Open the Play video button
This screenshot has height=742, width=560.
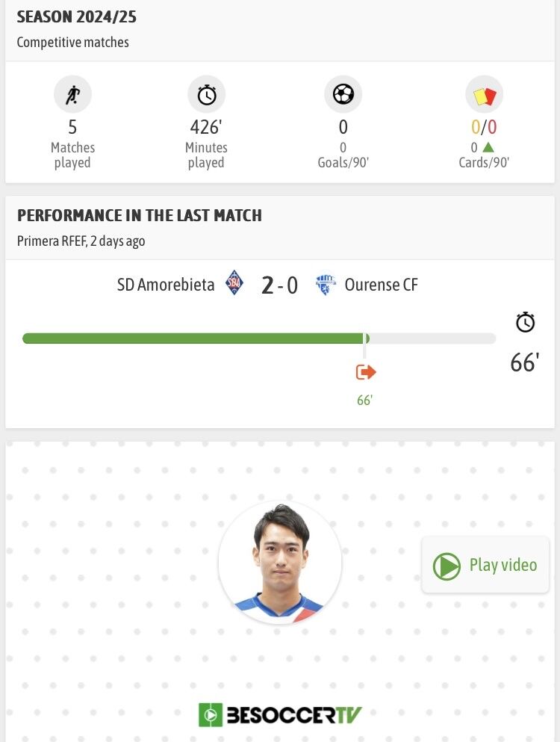[485, 565]
